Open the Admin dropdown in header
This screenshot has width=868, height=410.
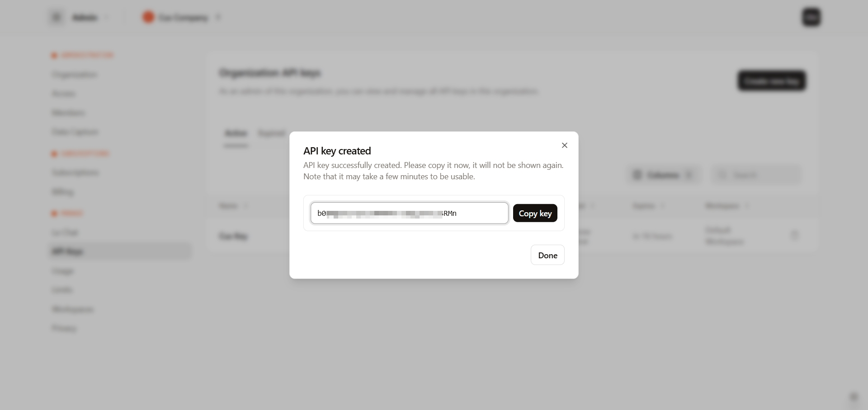[90, 18]
